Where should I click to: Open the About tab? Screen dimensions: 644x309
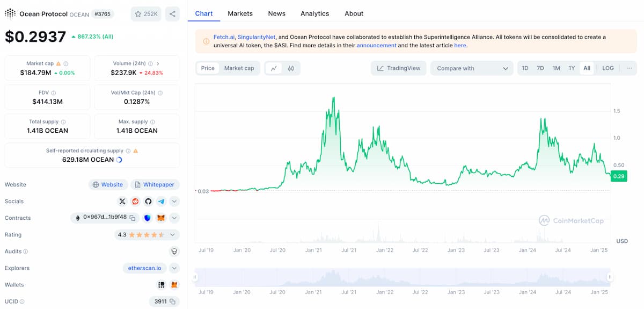(x=354, y=13)
